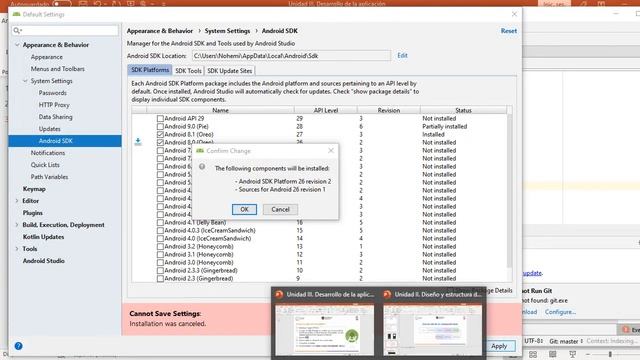Select Appearance in settings tree

[47, 57]
